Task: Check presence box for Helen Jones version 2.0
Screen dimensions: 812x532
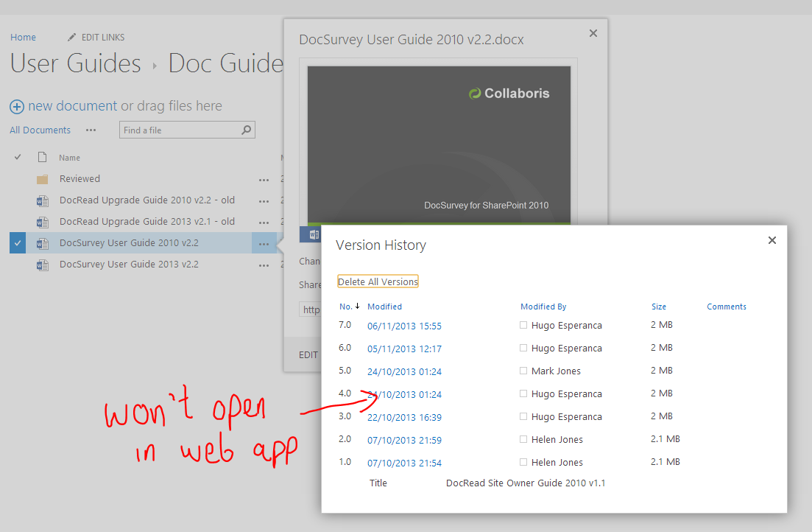Action: click(523, 439)
